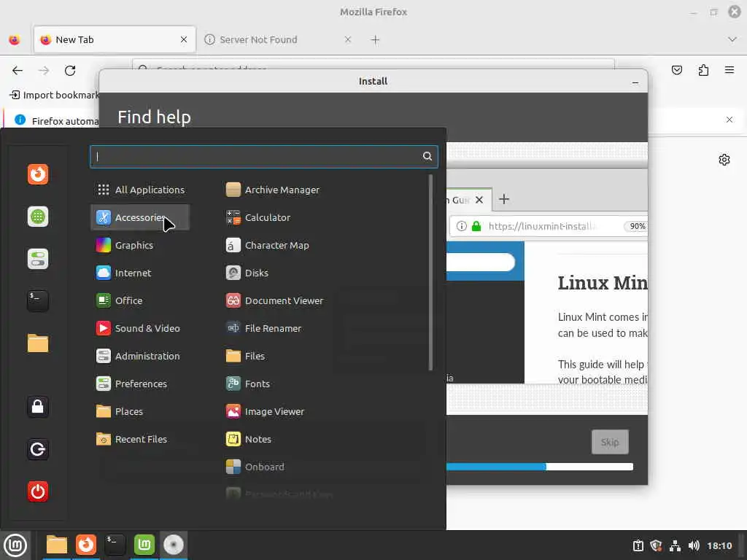Click the search magnifier icon in menu

427,156
